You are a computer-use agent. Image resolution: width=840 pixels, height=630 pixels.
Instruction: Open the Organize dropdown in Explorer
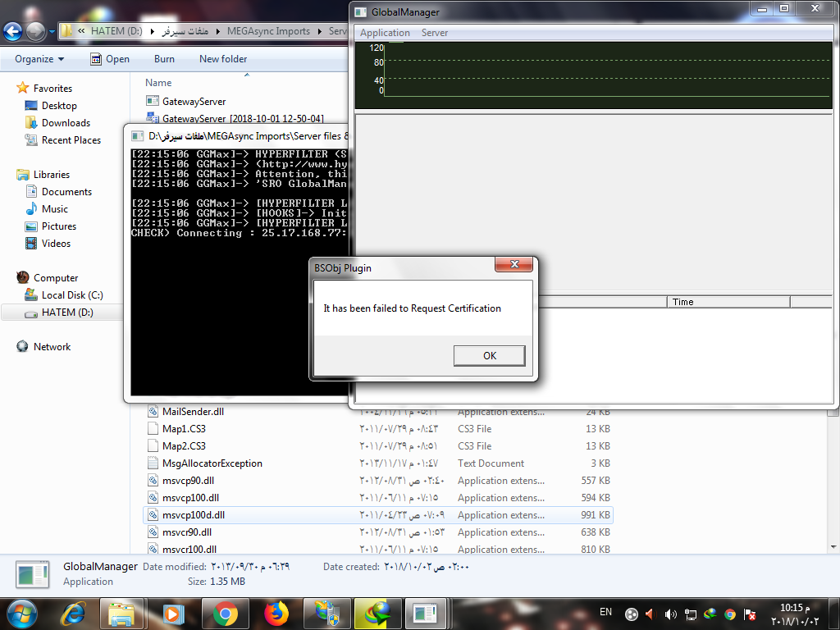pos(39,59)
